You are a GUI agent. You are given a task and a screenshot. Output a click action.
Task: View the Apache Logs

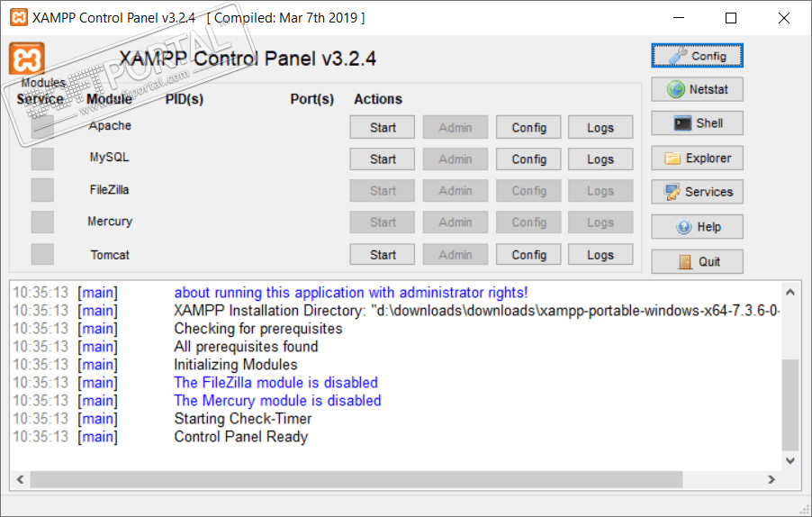coord(600,127)
